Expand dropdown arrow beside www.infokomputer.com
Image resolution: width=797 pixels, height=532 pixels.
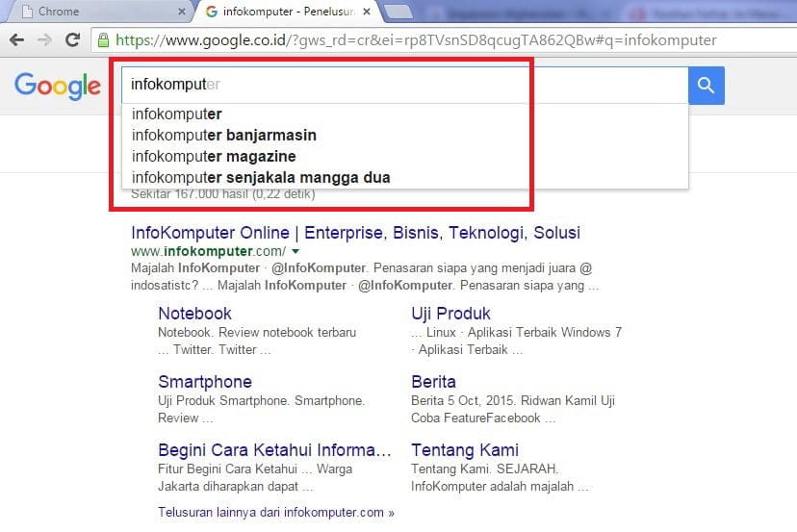(x=296, y=251)
